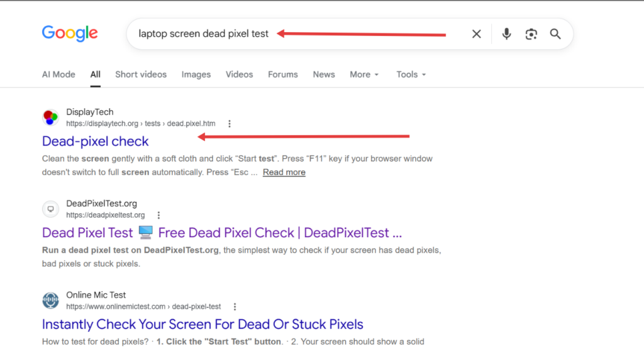Click 'Read more' in the DisplayTech snippet
Screen dimensions: 644x348
[284, 172]
